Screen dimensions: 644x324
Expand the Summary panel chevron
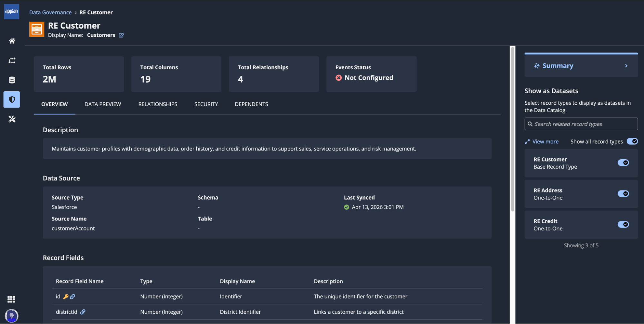(626, 66)
